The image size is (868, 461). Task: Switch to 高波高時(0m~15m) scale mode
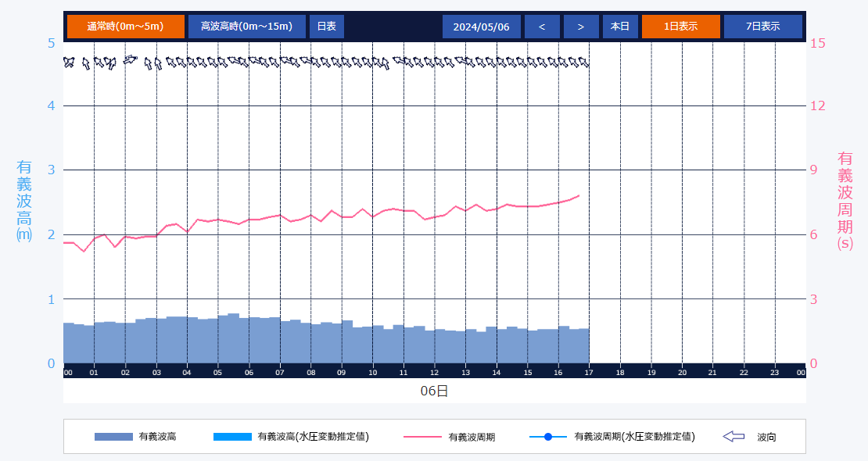(246, 27)
